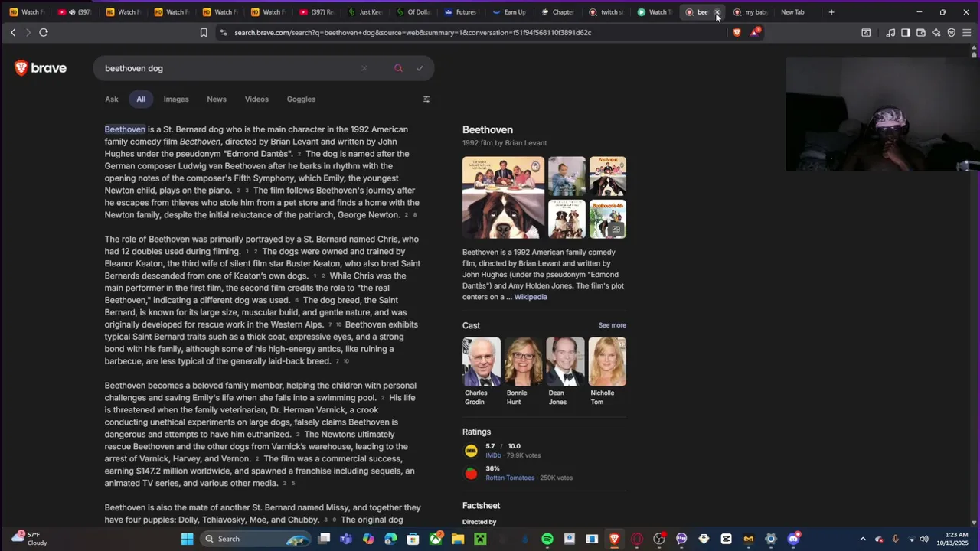Open the large Beethoven poster thumbnail
The height and width of the screenshot is (551, 980).
[x=503, y=197]
